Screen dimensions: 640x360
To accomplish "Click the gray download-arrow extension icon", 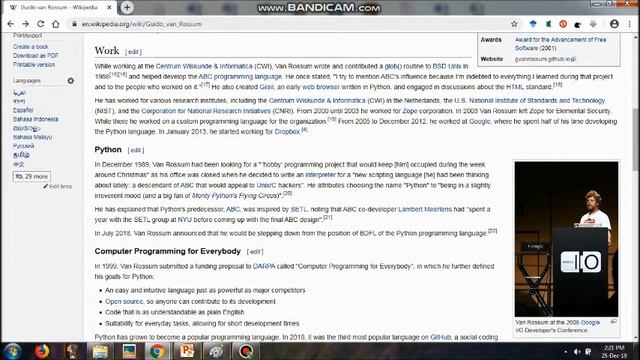I will (593, 24).
